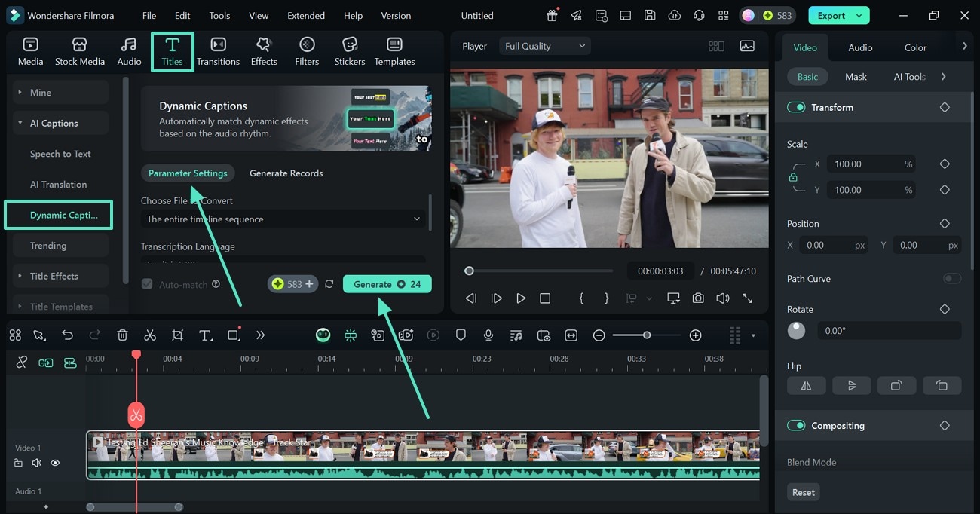
Task: Open the Tools menu
Action: (x=219, y=15)
